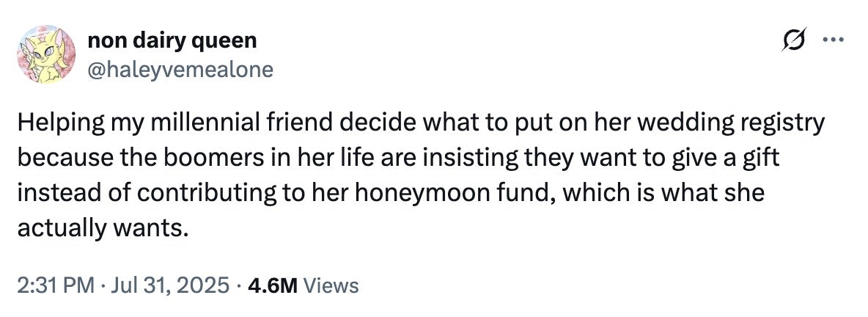This screenshot has width=868, height=317.
Task: Click the word "Helping" in the tweet
Action: (54, 124)
